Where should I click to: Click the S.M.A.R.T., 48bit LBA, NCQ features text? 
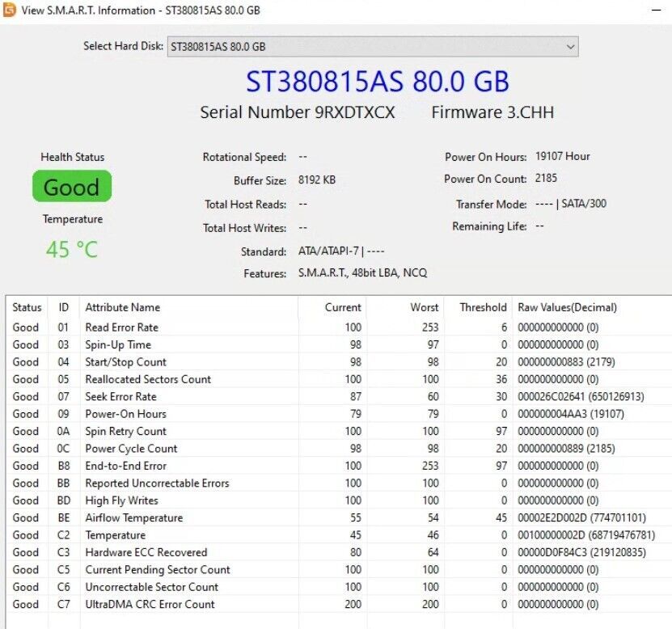pos(362,273)
